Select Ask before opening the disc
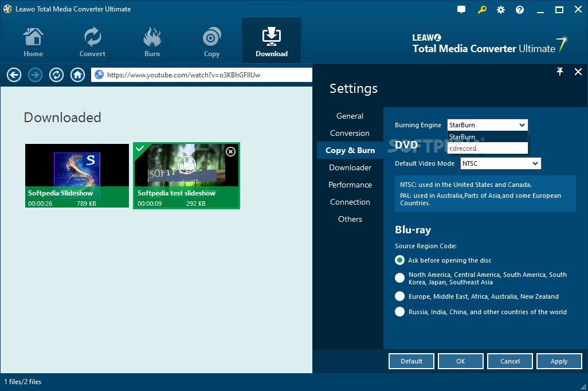Image resolution: width=588 pixels, height=391 pixels. (x=400, y=260)
